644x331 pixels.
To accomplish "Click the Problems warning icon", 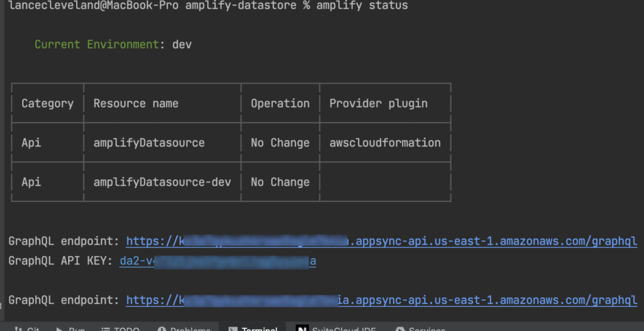I will coord(162,328).
